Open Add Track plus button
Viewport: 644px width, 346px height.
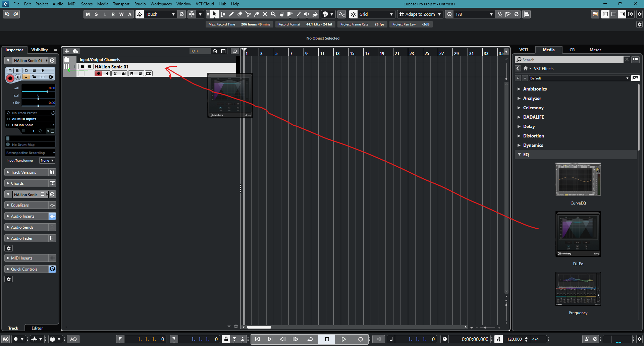[67, 51]
